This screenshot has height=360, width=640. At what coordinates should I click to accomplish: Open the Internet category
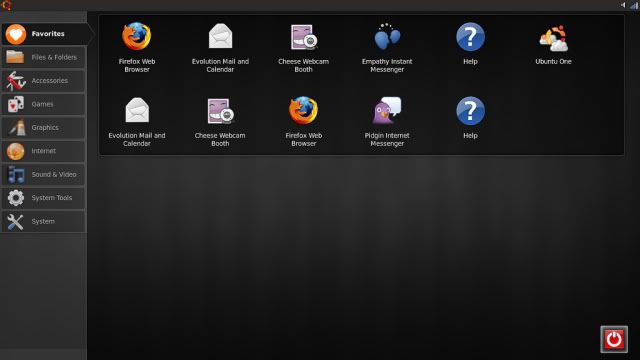[x=44, y=151]
